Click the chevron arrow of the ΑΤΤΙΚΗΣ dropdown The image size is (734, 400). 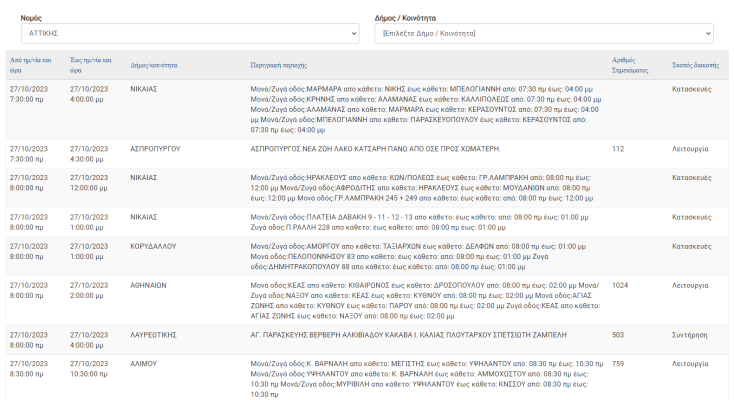(x=350, y=34)
